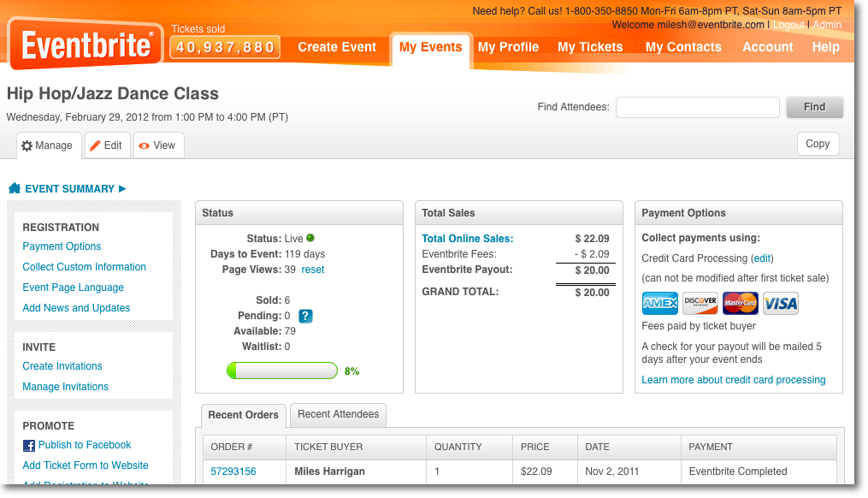The height and width of the screenshot is (498, 868).
Task: Click the 8% sold percentage label
Action: coord(351,371)
